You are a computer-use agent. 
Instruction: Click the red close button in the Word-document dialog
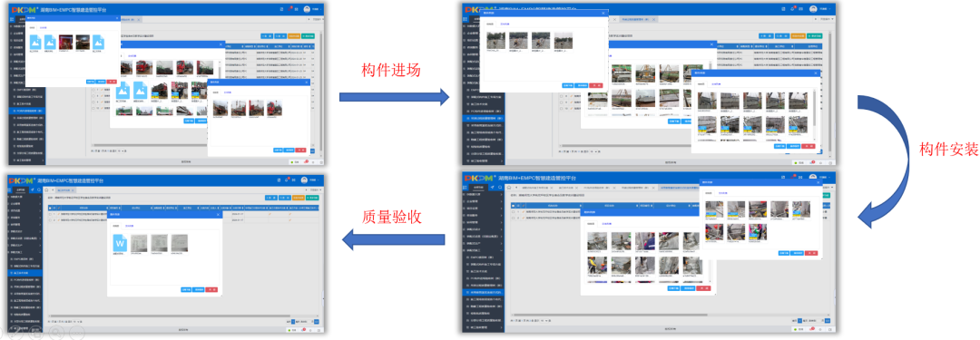(211, 289)
